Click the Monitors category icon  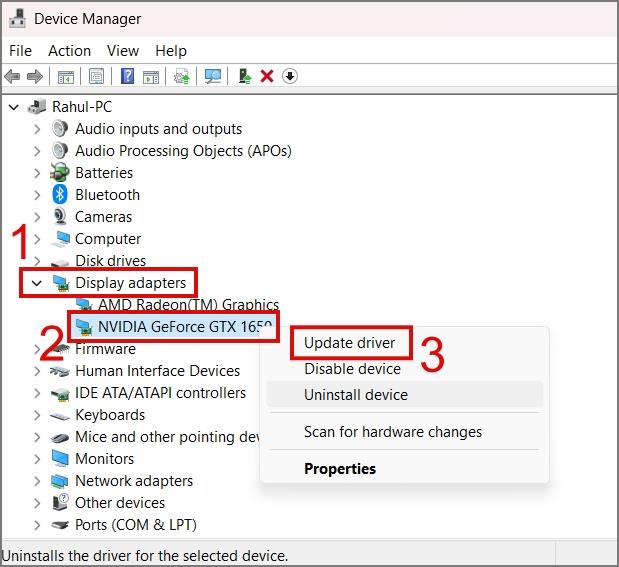tap(60, 458)
